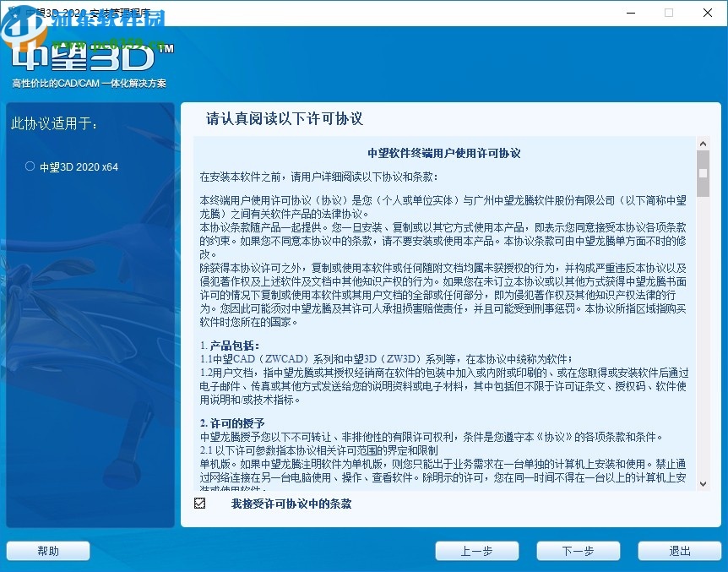The height and width of the screenshot is (572, 728).
Task: Click the scrollbar down arrow
Action: 703,482
